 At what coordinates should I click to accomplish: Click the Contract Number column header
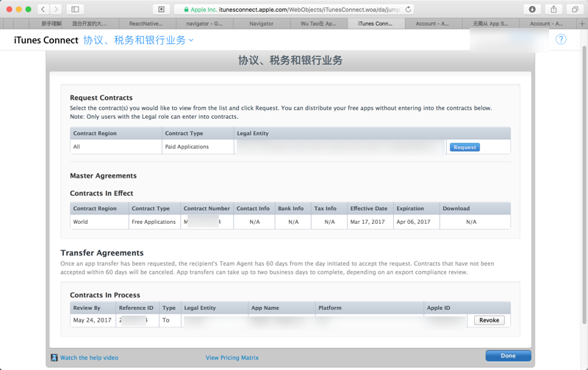(207, 208)
